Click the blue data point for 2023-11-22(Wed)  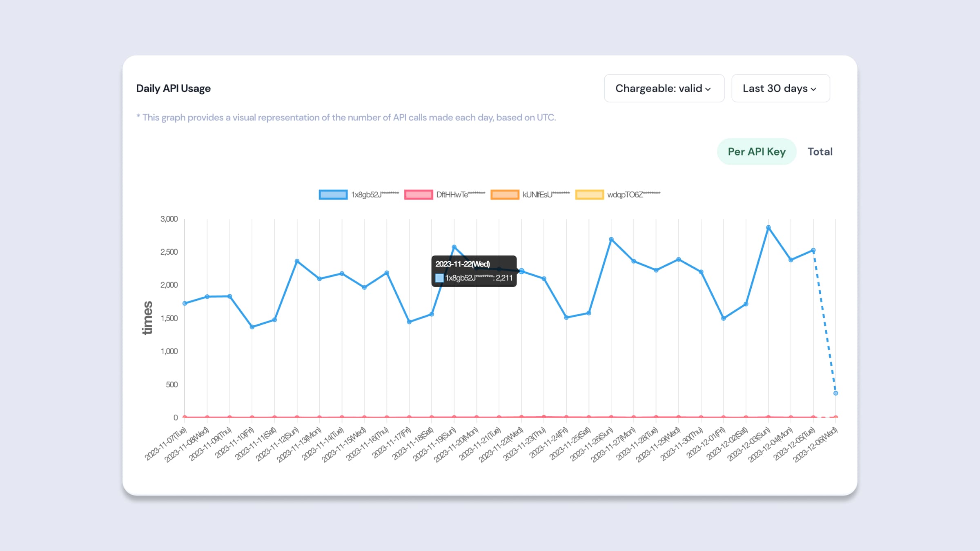click(521, 271)
